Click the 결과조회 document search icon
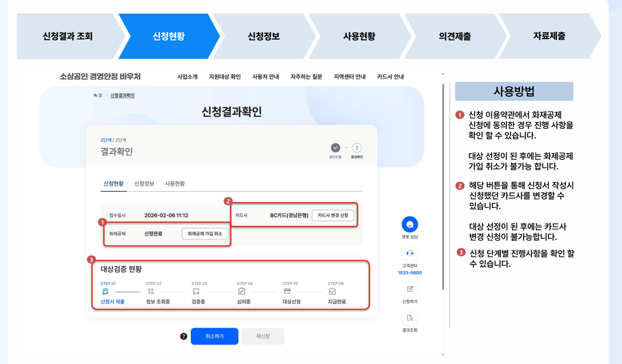622x364 pixels. pyautogui.click(x=410, y=318)
